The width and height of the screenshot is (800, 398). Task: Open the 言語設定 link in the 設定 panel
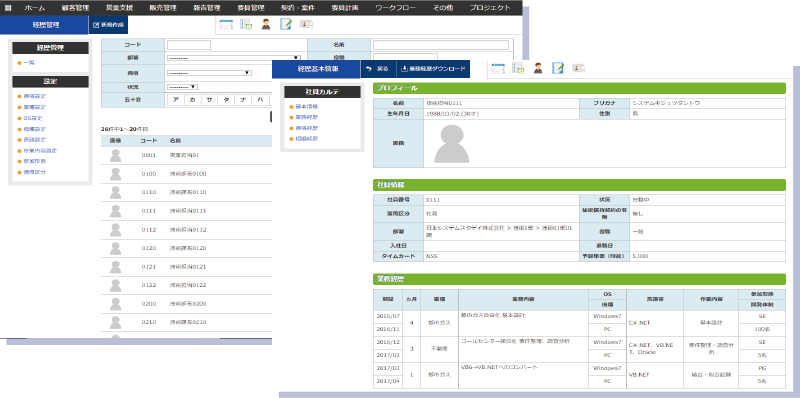click(x=35, y=140)
